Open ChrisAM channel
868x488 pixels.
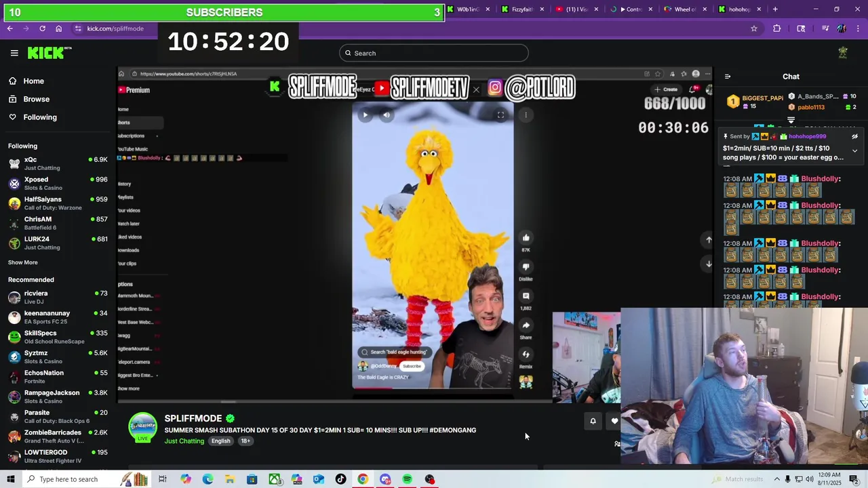point(58,223)
